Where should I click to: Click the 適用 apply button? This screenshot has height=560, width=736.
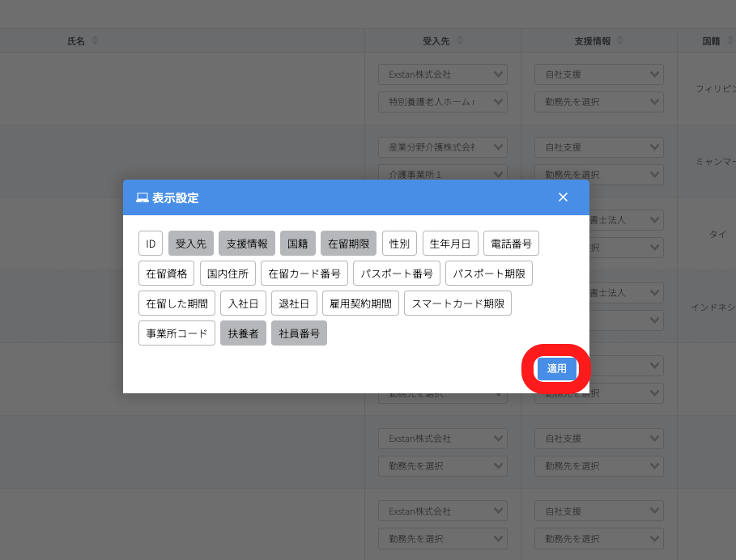556,369
